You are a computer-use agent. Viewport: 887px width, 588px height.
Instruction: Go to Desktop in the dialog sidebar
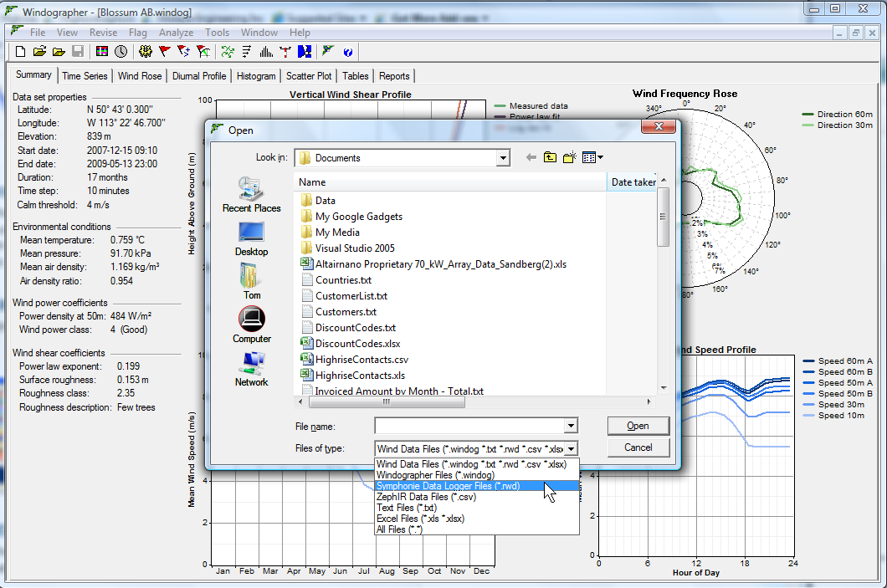coord(252,238)
